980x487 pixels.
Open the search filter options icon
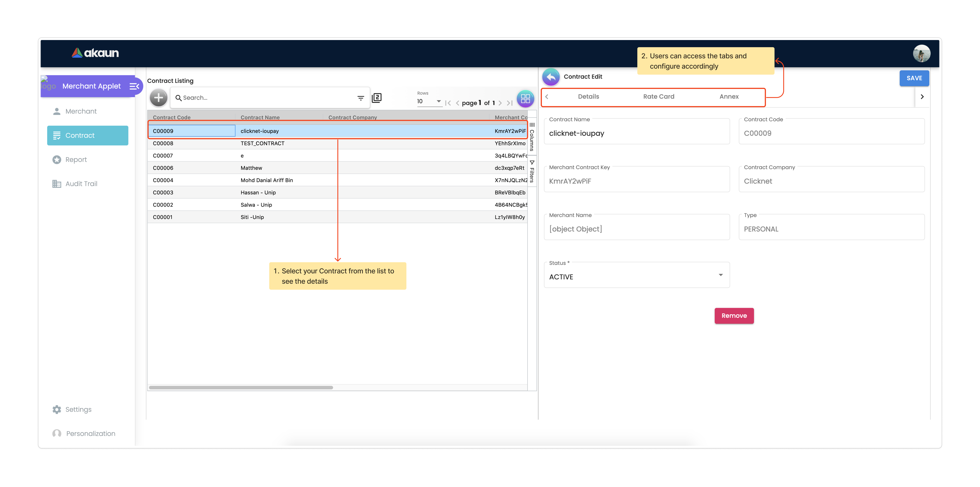tap(361, 98)
